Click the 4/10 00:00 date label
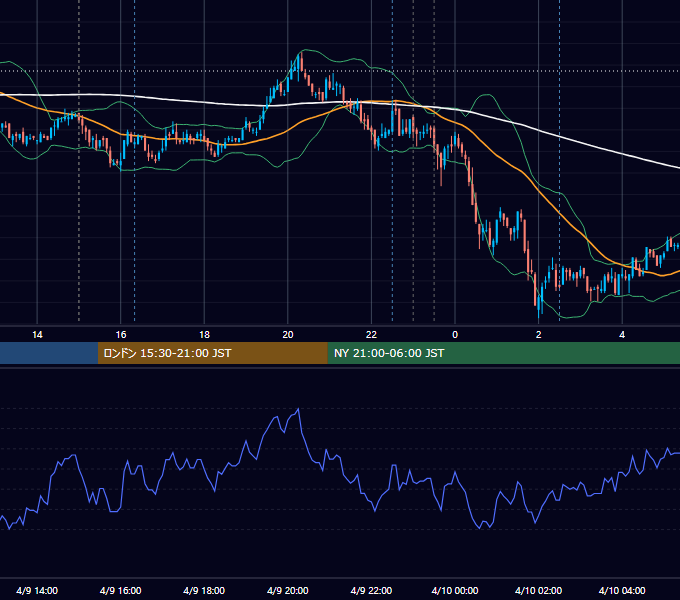 [x=455, y=590]
